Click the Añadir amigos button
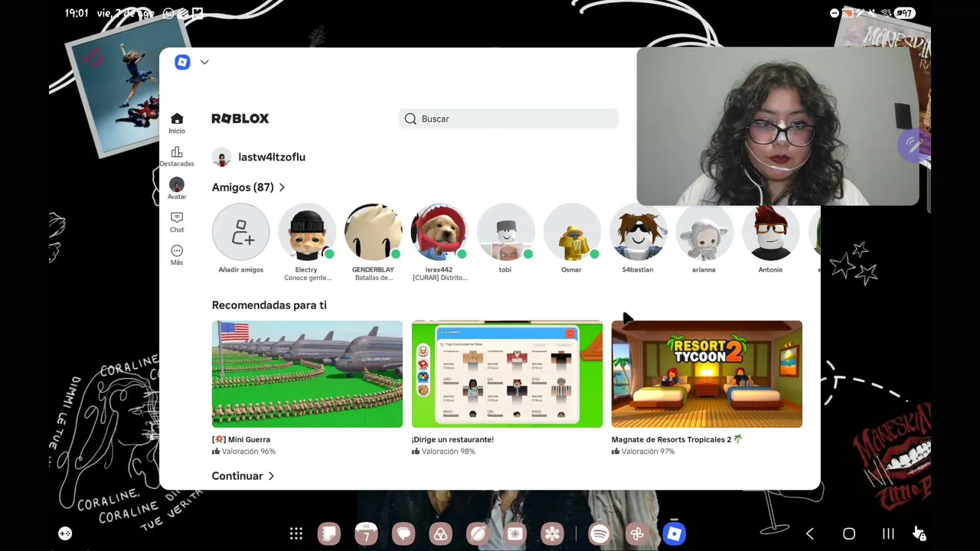Image resolution: width=980 pixels, height=551 pixels. 241,233
